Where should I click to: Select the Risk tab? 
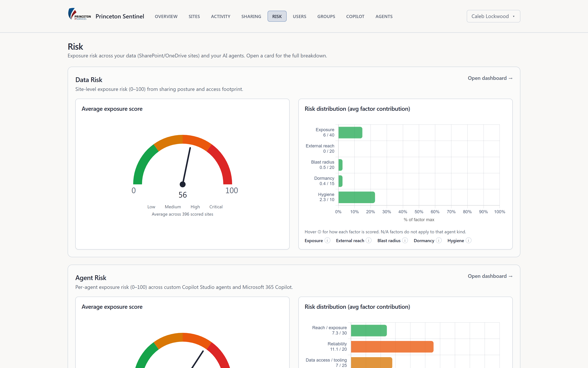pyautogui.click(x=277, y=16)
